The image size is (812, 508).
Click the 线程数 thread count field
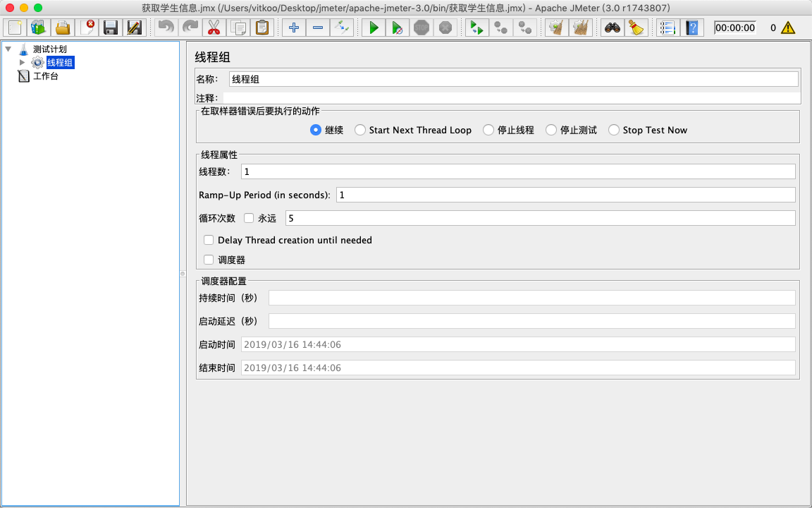[x=518, y=171]
